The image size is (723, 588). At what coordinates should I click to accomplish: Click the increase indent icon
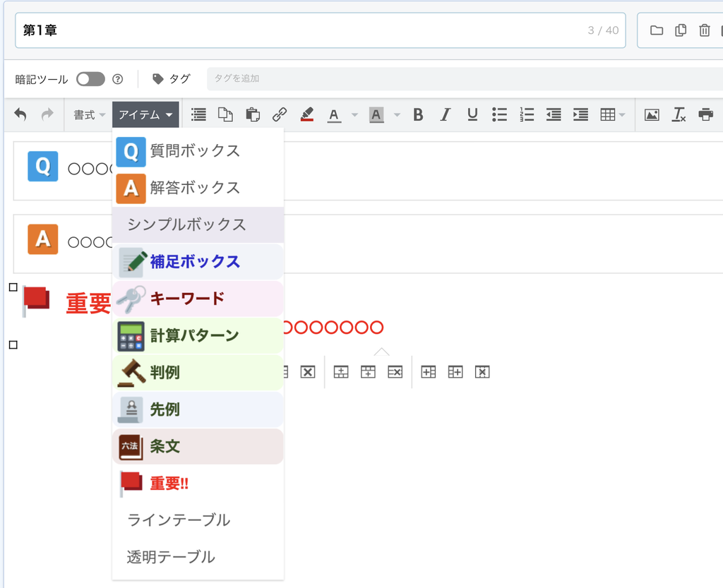[x=580, y=114]
